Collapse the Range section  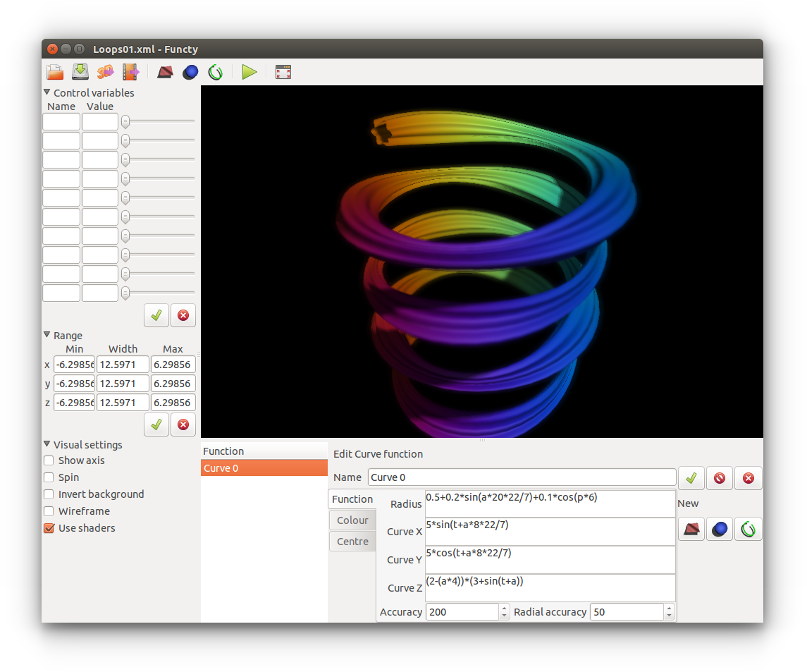(x=47, y=336)
